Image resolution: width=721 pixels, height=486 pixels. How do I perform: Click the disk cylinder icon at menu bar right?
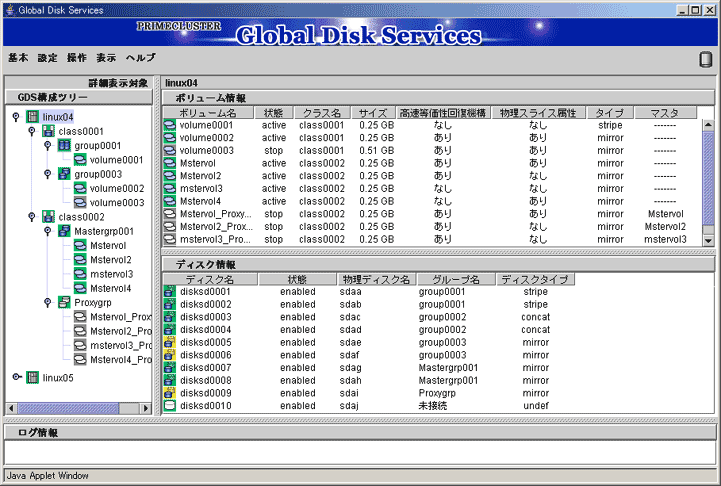click(x=705, y=59)
